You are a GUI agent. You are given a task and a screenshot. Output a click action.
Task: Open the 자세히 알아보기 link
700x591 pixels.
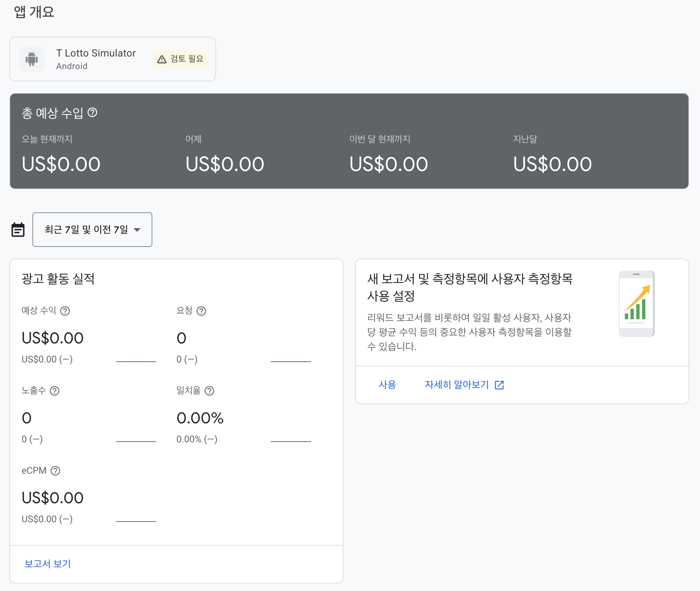(x=457, y=385)
